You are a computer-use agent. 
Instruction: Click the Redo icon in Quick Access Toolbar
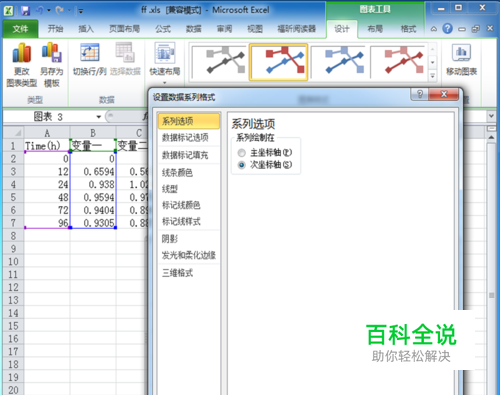point(60,11)
